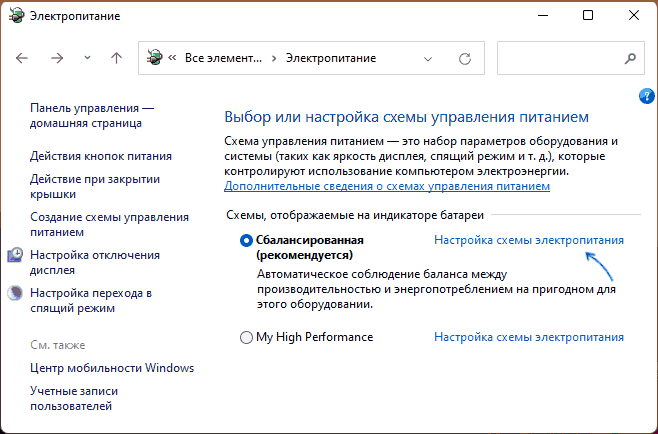Image resolution: width=658 pixels, height=434 pixels.
Task: Maximize the Электропитание window
Action: pyautogui.click(x=588, y=16)
